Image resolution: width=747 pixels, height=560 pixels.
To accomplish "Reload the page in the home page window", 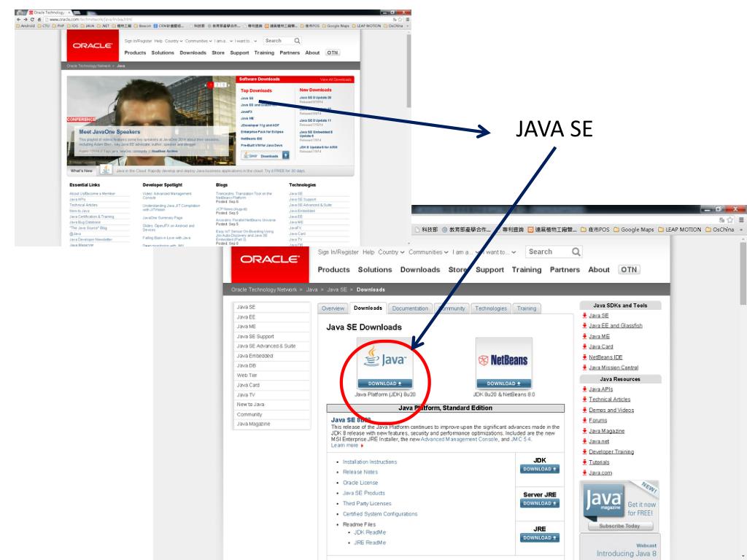I will tap(32, 20).
